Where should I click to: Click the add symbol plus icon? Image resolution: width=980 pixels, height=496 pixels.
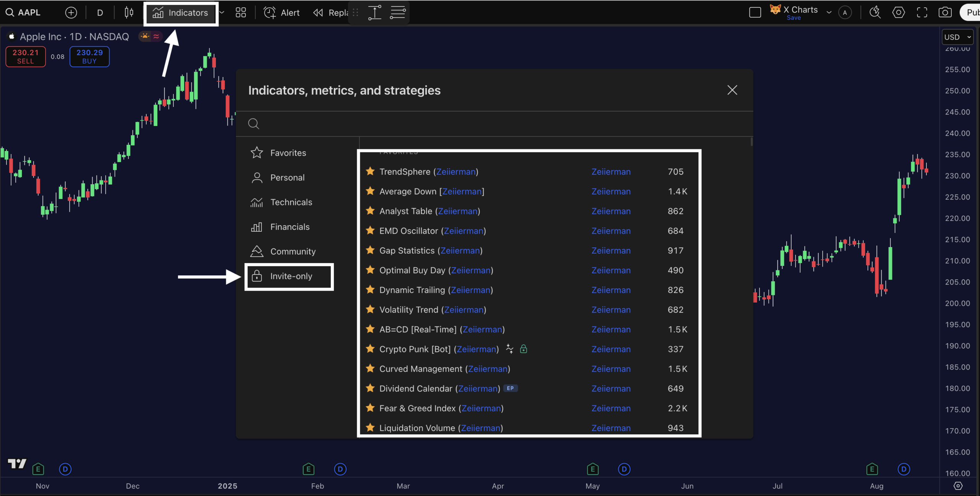point(71,13)
